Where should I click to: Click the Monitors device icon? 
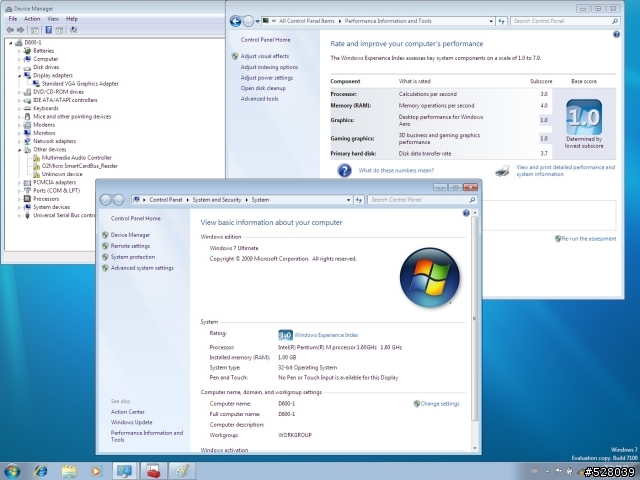tap(27, 133)
